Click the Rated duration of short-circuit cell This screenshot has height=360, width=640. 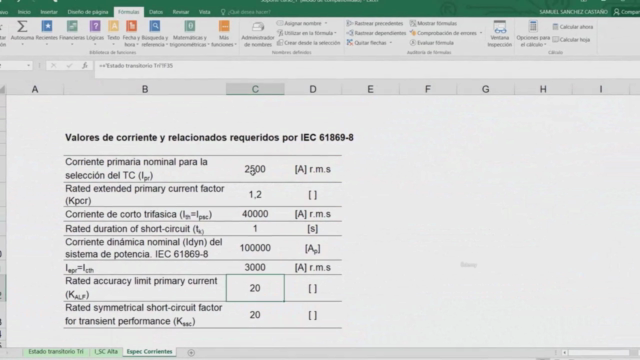[145, 229]
